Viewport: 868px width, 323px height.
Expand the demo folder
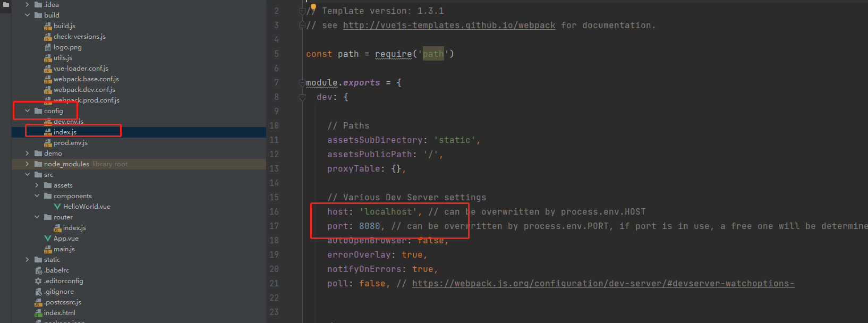(x=28, y=154)
